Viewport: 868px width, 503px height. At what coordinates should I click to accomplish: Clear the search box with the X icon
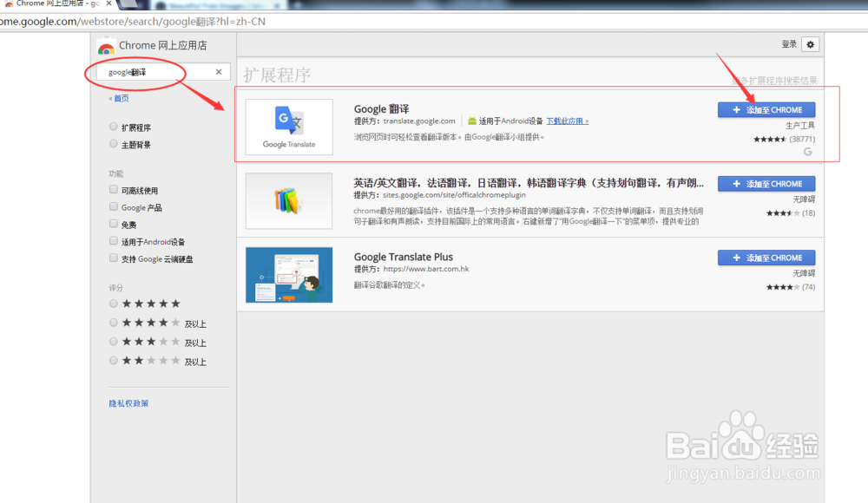click(x=219, y=72)
